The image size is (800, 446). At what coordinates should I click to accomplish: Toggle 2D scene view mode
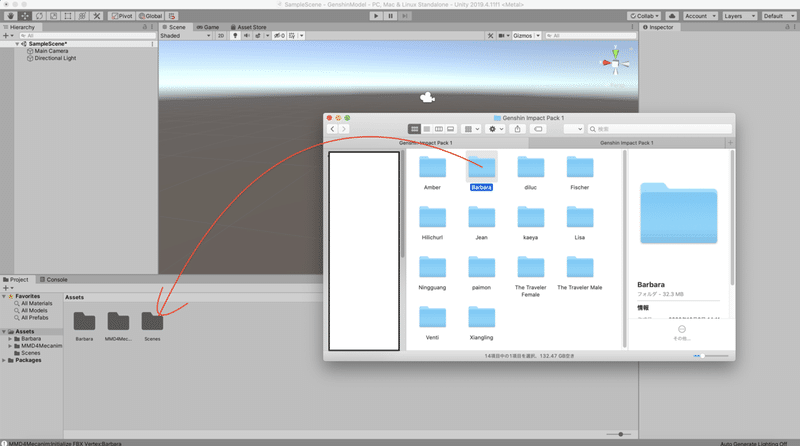221,36
